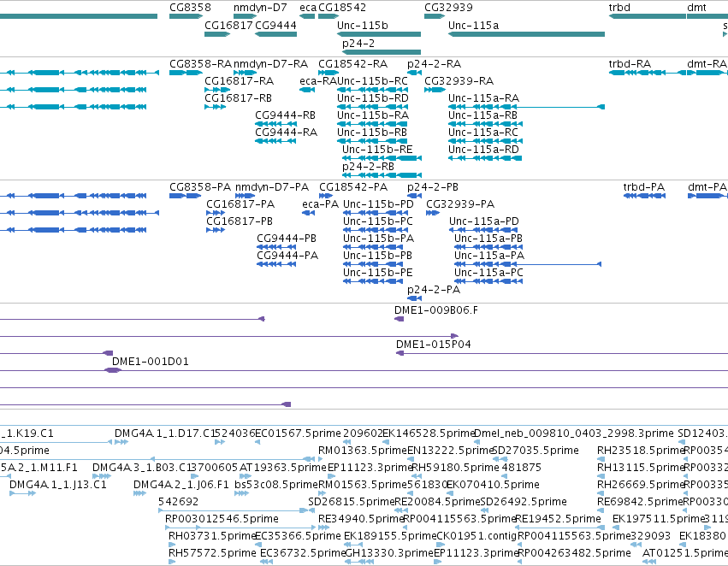Select the Unc-115b-RC transcript label
The image size is (728, 566).
pos(372,80)
